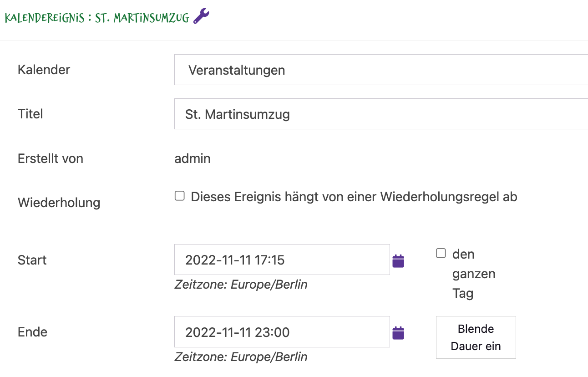Open the Kalender dropdown showing Veranstaltungen
This screenshot has width=588, height=377.
381,70
